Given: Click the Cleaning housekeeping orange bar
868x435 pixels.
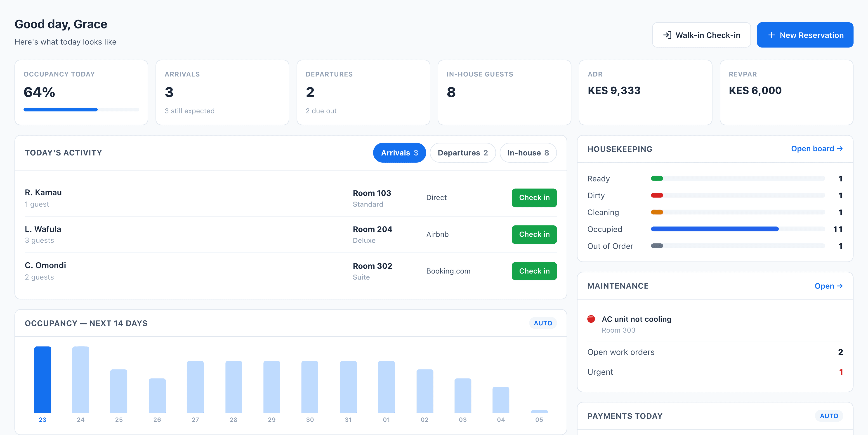Looking at the screenshot, I should [x=657, y=212].
